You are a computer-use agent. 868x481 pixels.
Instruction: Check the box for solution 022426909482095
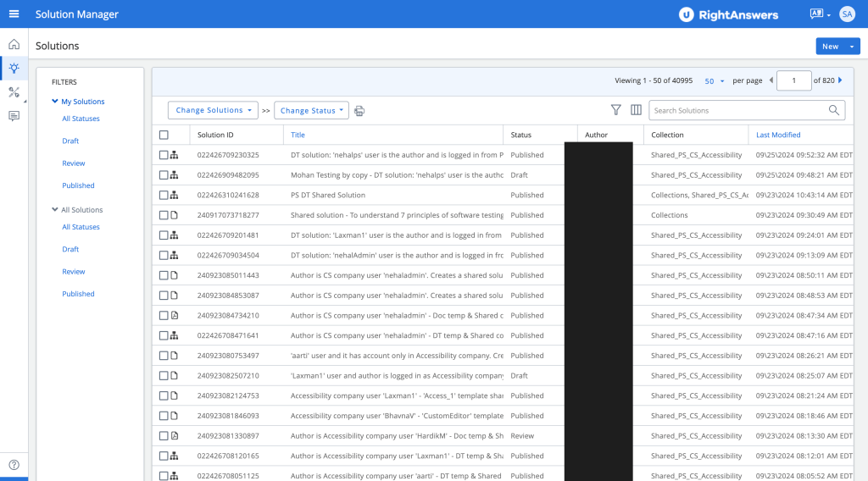point(164,174)
